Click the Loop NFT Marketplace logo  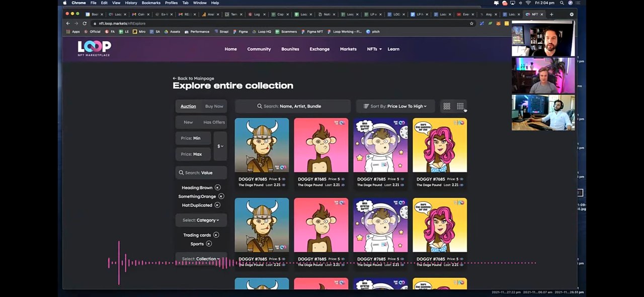pyautogui.click(x=94, y=48)
